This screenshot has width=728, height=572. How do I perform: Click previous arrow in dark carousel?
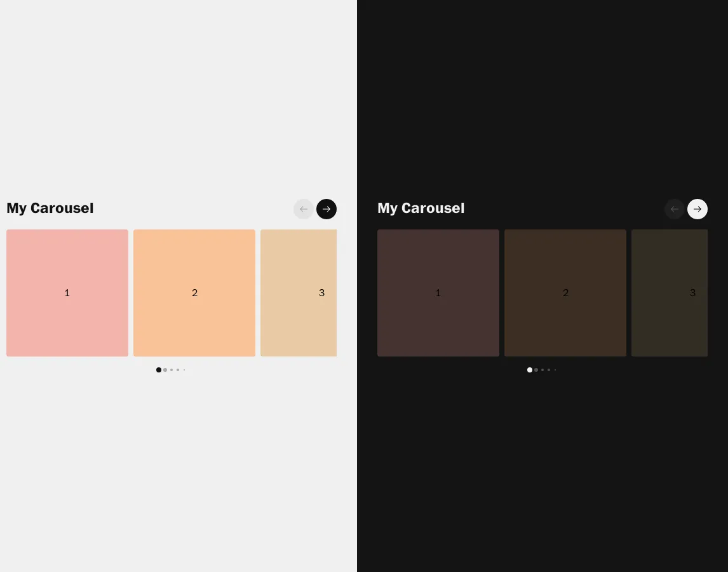point(675,209)
